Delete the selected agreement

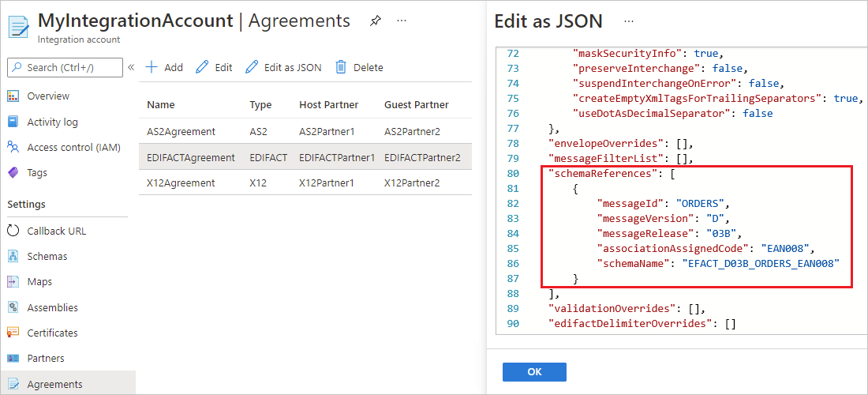pyautogui.click(x=359, y=68)
